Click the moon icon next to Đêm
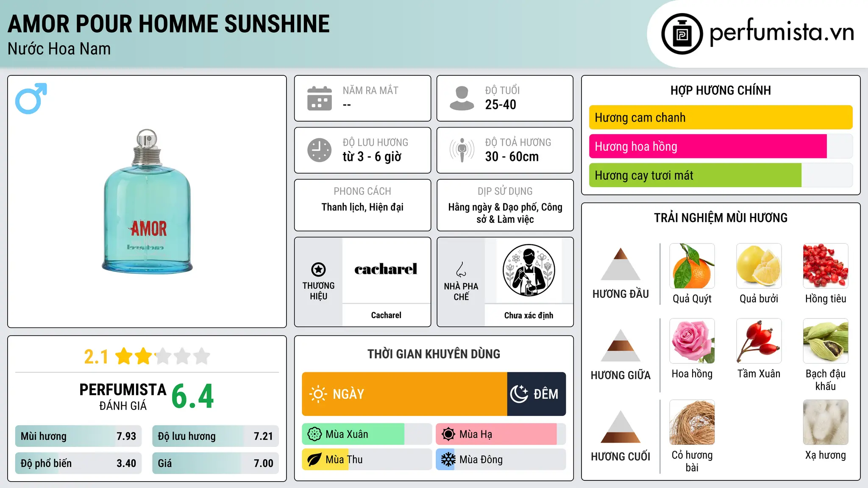868x488 pixels. 519,394
